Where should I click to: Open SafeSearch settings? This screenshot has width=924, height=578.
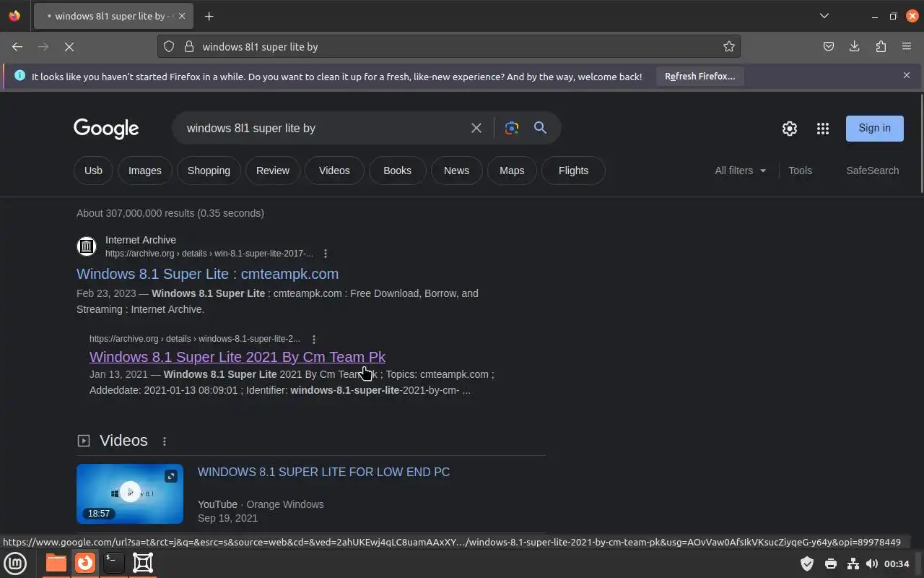(872, 171)
